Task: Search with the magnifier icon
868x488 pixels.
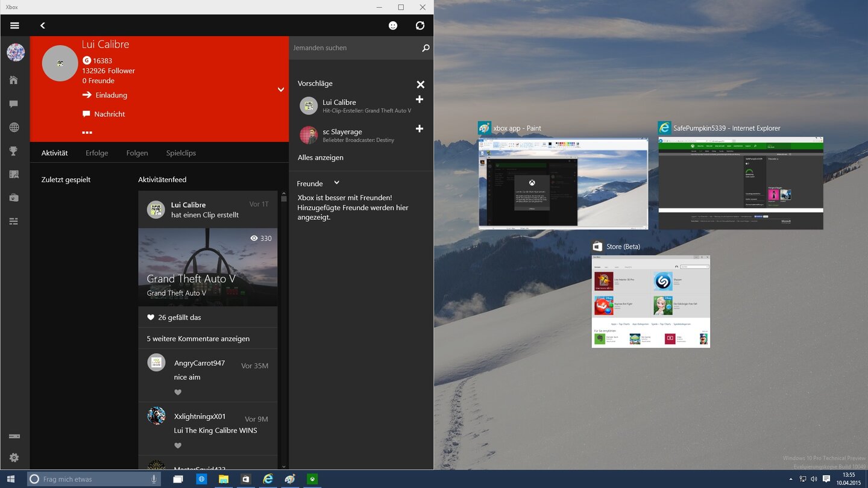Action: 426,48
